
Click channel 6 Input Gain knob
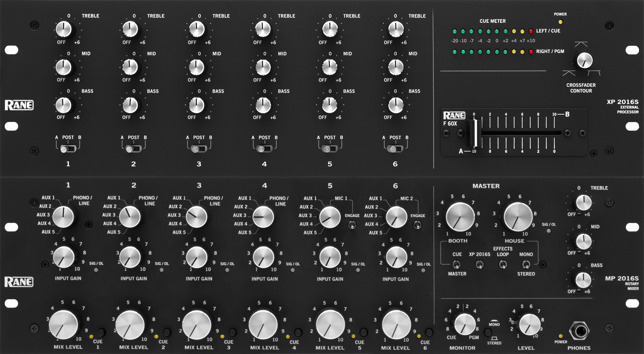coord(396,257)
